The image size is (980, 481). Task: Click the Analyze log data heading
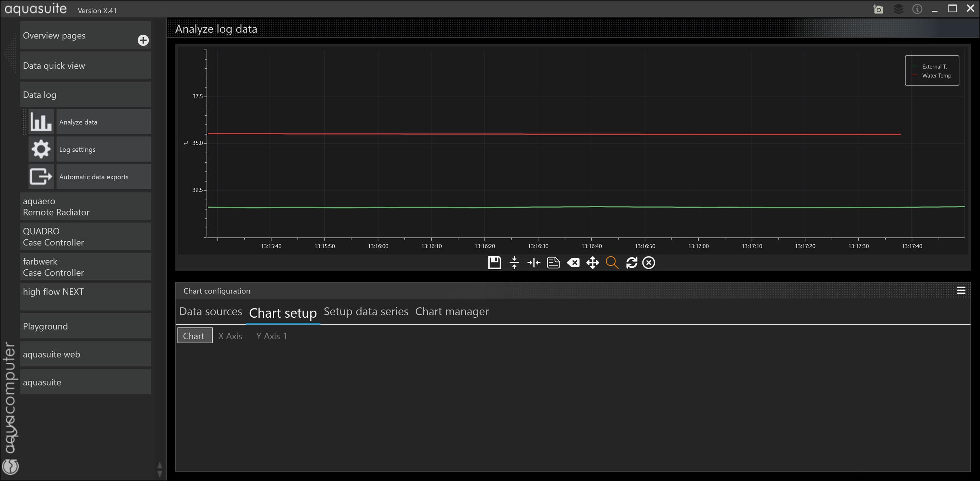(216, 29)
